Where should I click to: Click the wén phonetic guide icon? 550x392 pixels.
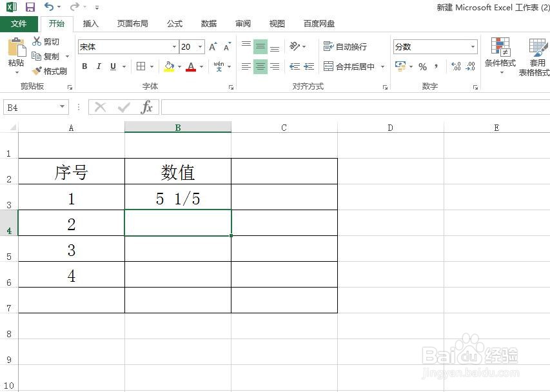219,66
